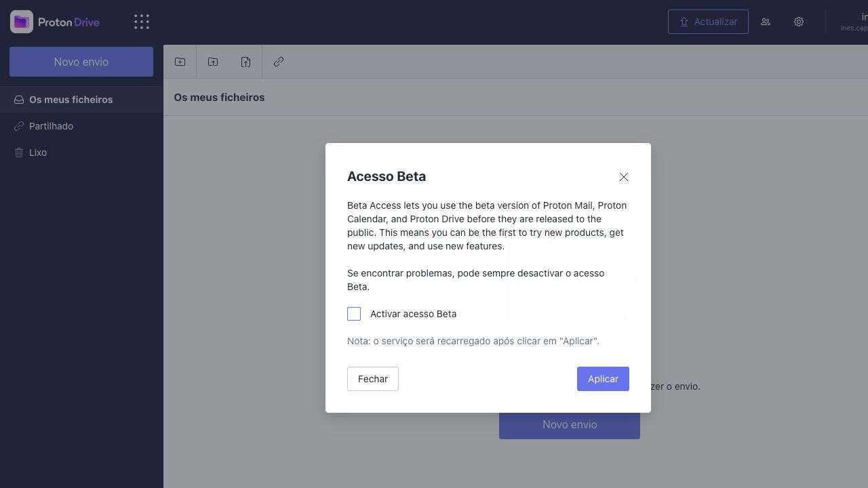Select Os meus ficheiros in sidebar

tap(81, 100)
